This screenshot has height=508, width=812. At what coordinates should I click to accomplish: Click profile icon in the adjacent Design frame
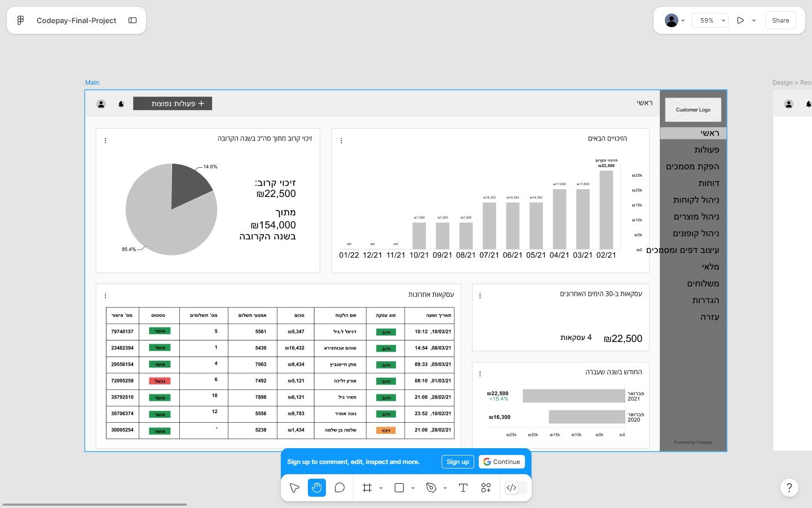[789, 104]
